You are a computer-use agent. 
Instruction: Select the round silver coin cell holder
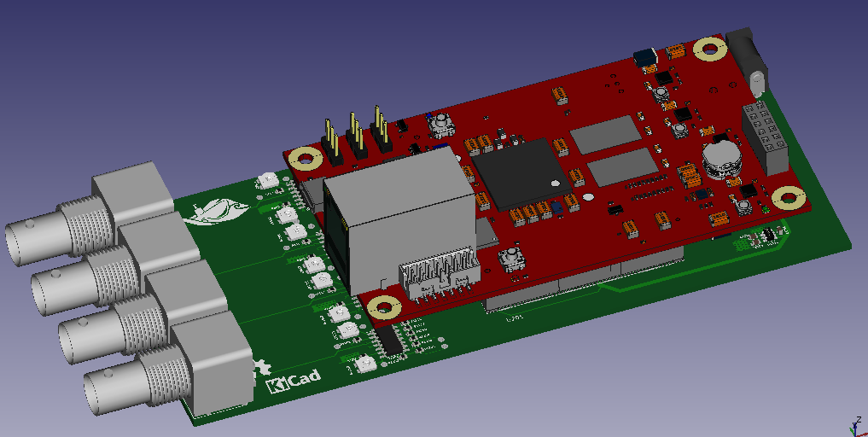723,158
